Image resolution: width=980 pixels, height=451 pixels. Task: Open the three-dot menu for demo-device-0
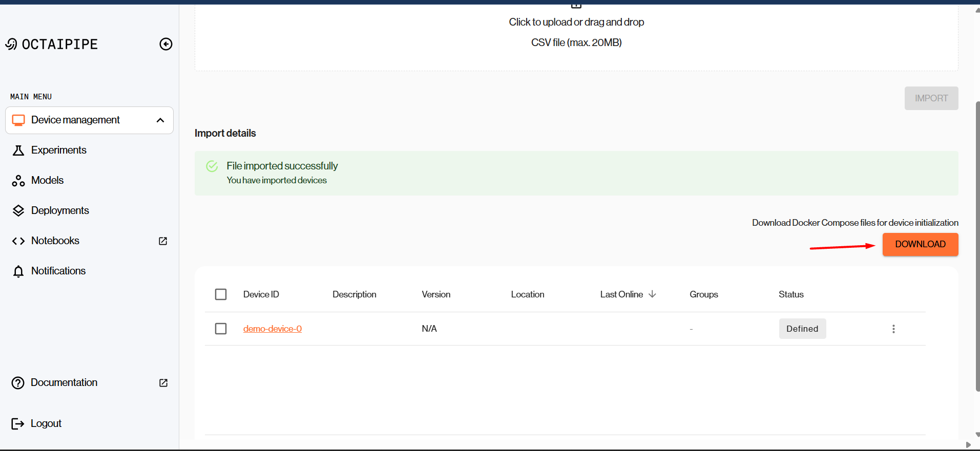tap(893, 329)
